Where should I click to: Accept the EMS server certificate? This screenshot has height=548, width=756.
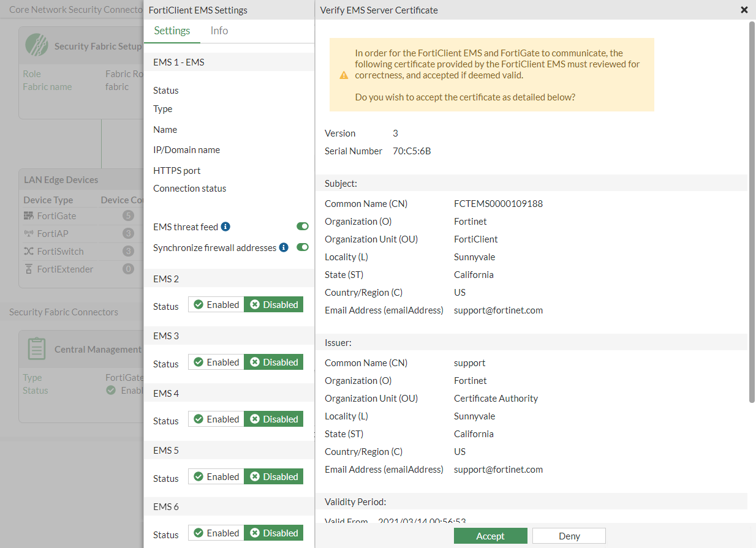tap(490, 536)
